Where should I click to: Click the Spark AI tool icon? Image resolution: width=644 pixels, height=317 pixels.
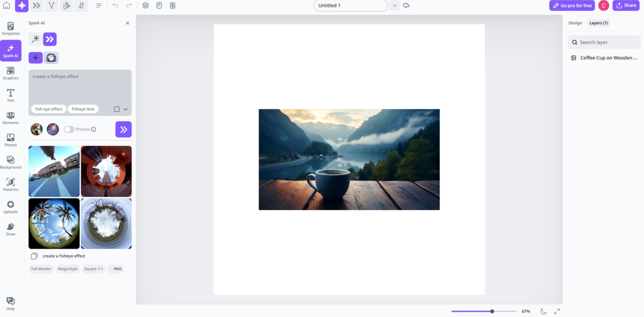pos(11,50)
